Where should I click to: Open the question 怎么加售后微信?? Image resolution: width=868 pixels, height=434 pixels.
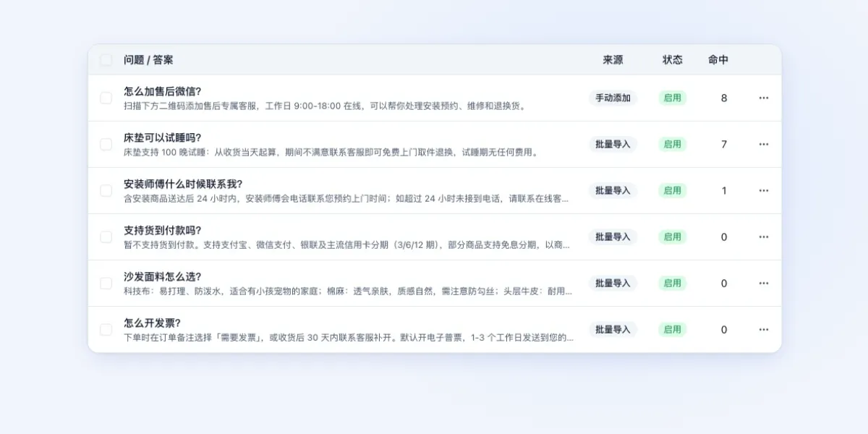163,91
